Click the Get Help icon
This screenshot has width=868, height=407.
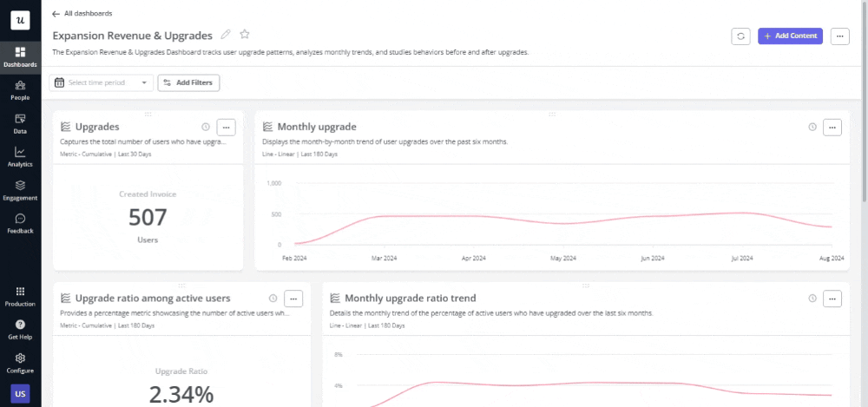(x=20, y=328)
